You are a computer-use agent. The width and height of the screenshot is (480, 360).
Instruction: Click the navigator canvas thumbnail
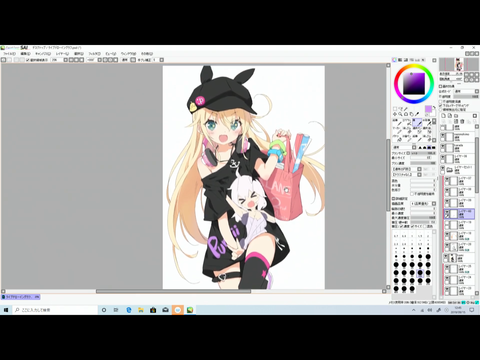(459, 64)
